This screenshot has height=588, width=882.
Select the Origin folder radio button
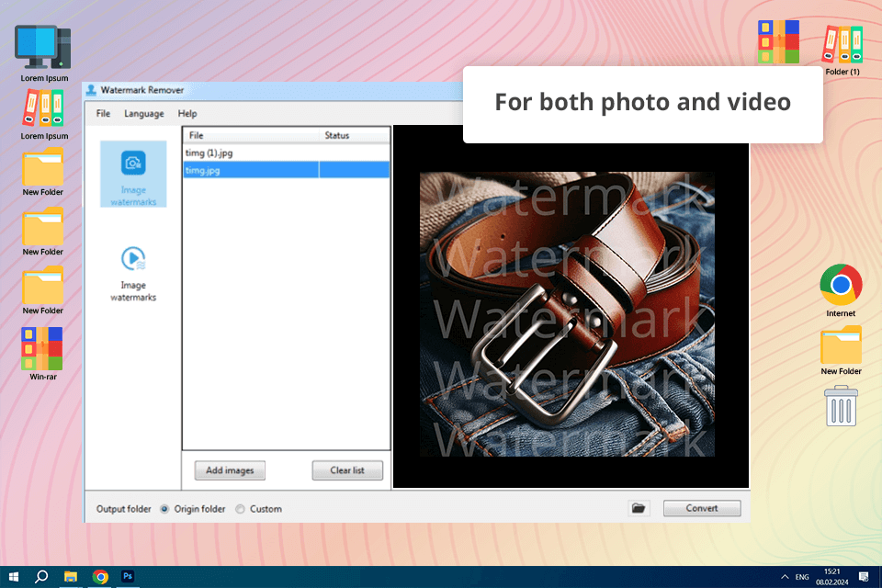164,509
